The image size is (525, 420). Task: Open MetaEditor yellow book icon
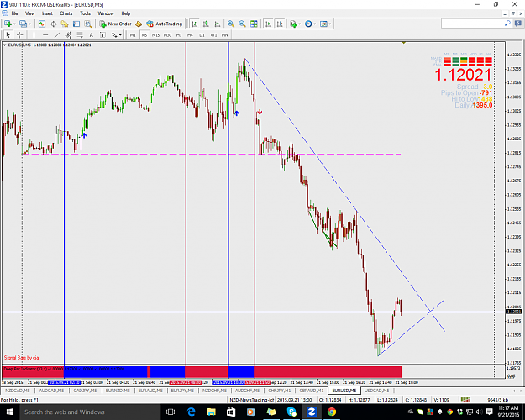coord(139,24)
